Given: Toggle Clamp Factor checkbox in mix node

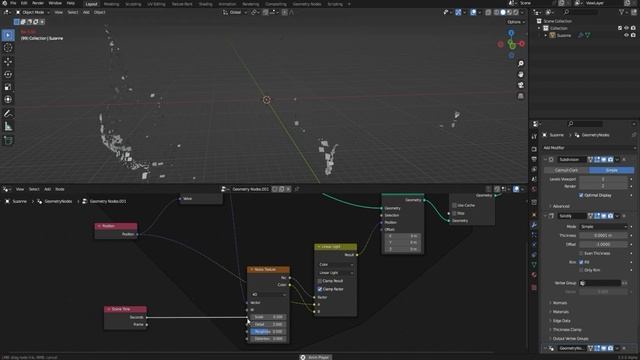Looking at the screenshot, I should (320, 289).
